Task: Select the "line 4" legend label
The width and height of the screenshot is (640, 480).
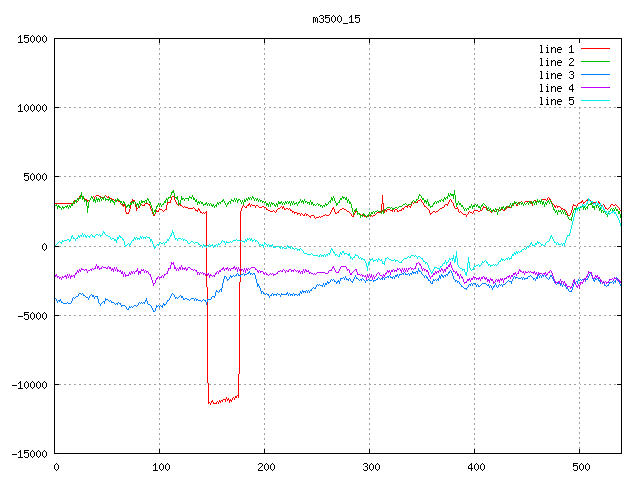Action: click(557, 88)
